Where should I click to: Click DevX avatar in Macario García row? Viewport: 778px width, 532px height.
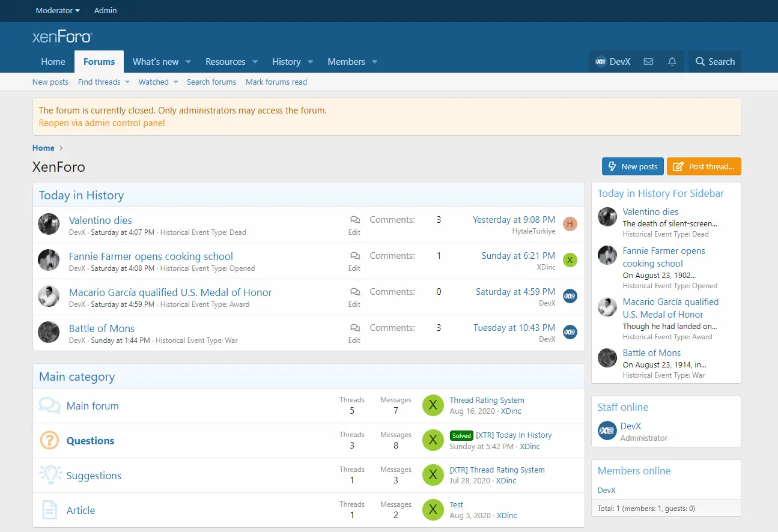pos(570,297)
